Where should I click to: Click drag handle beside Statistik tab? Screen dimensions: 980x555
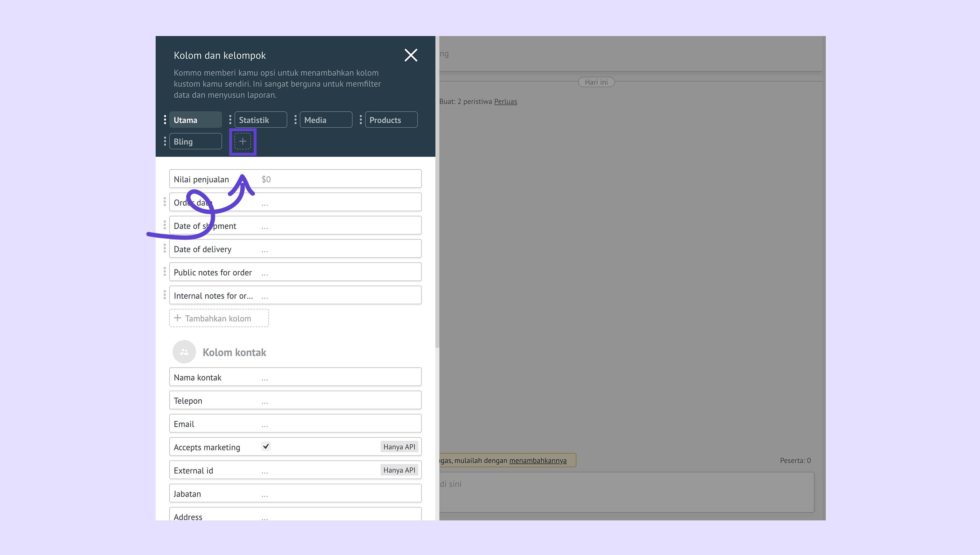[230, 120]
